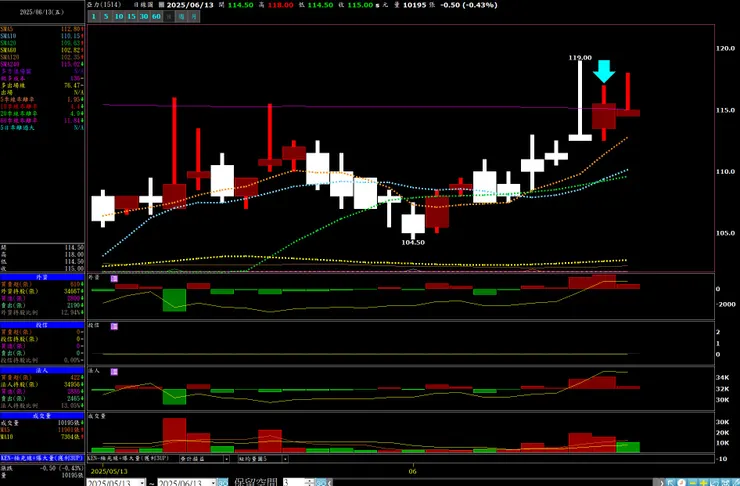Click the undo arrow icon in bottom toolbar
Screen dimensions: 740x486
[715, 483]
